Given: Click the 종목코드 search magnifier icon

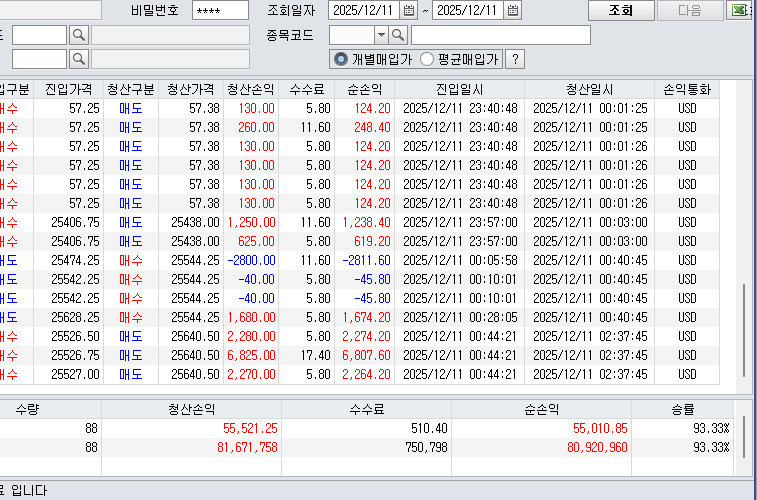Looking at the screenshot, I should [x=398, y=35].
